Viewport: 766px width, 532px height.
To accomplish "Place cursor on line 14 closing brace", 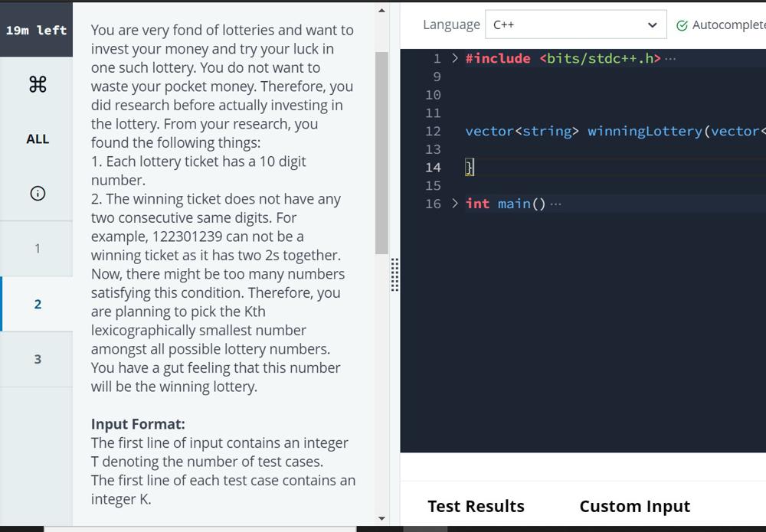I will point(470,168).
